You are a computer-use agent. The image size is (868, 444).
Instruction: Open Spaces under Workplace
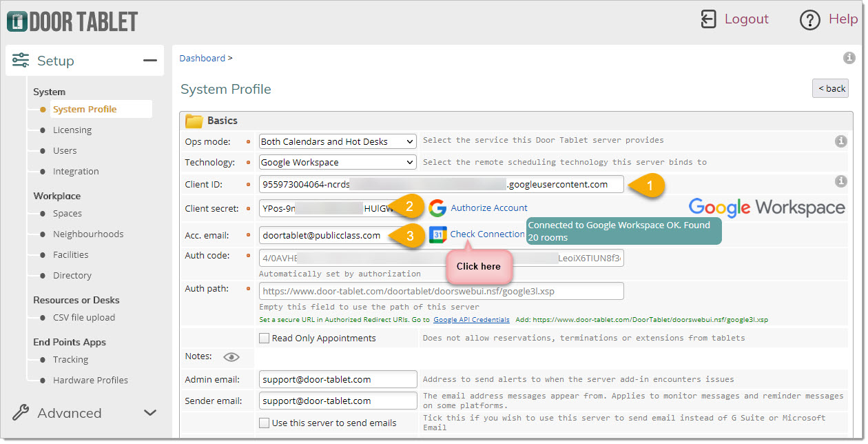[x=68, y=213]
